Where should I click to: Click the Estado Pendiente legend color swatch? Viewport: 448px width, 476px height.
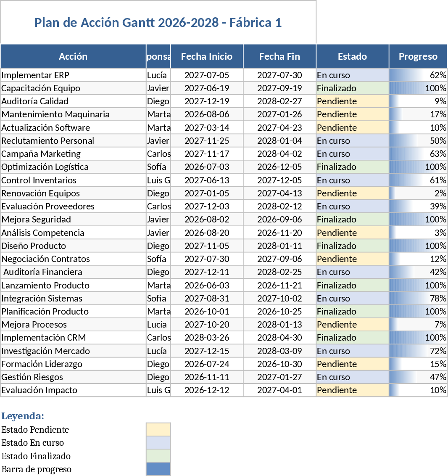click(x=158, y=429)
